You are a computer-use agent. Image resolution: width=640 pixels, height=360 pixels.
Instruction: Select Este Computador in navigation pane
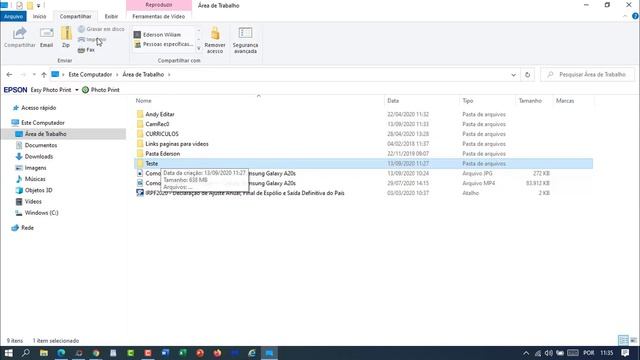click(42, 123)
